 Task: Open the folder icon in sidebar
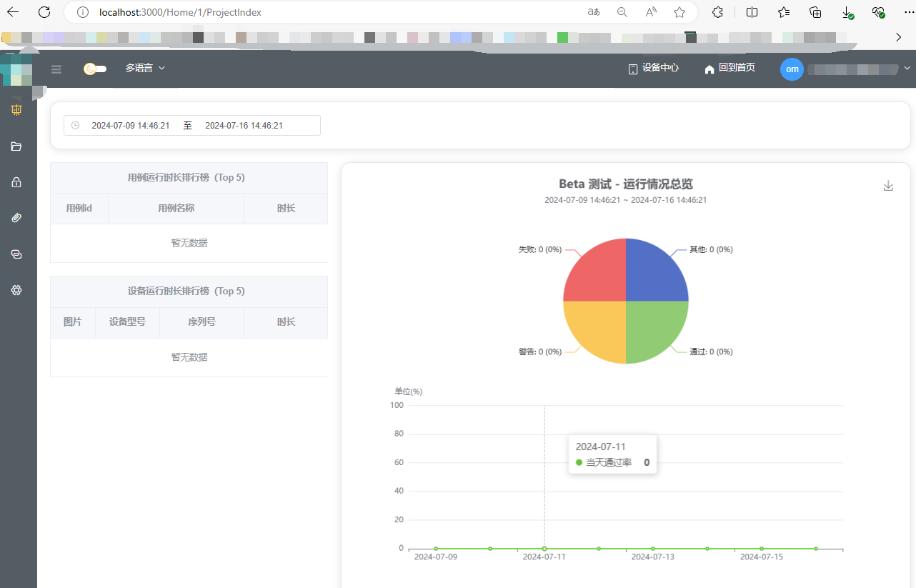[x=16, y=146]
